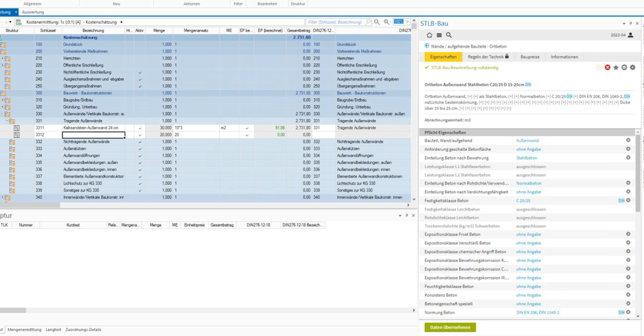Click the search magnifier in STLB-Bau panel
This screenshot has height=336, width=644.
point(449,35)
